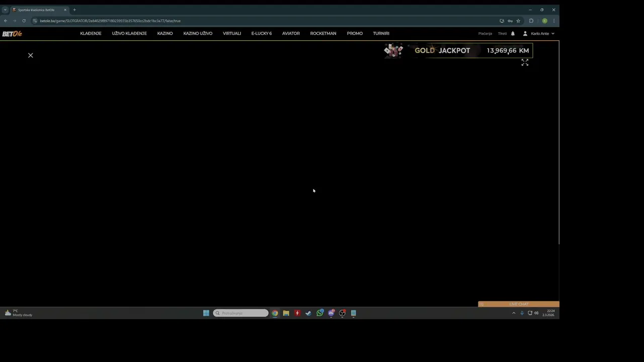Click the taskbar search box
Viewport: 644px width, 362px height.
pyautogui.click(x=240, y=313)
